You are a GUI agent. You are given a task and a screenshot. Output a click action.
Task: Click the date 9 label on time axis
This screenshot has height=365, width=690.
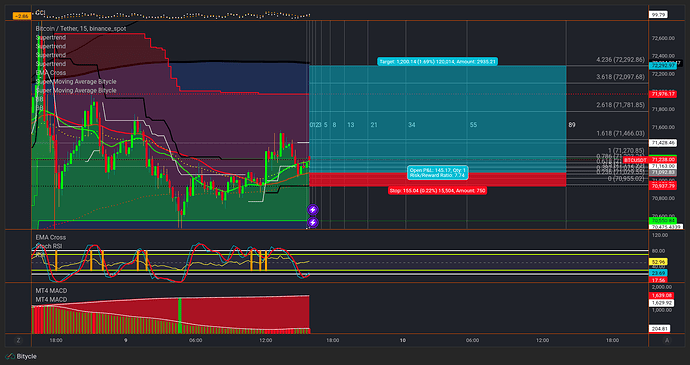(126, 340)
